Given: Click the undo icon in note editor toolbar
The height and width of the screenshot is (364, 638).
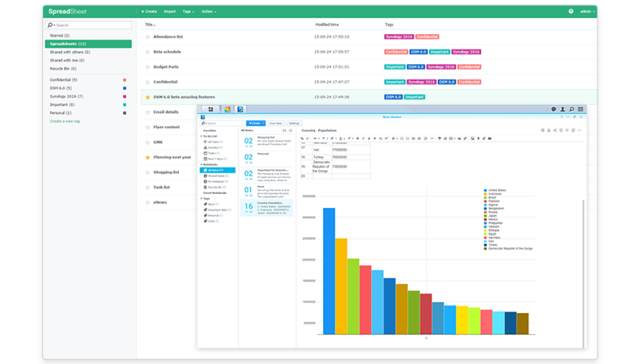Looking at the screenshot, I should pos(302,138).
